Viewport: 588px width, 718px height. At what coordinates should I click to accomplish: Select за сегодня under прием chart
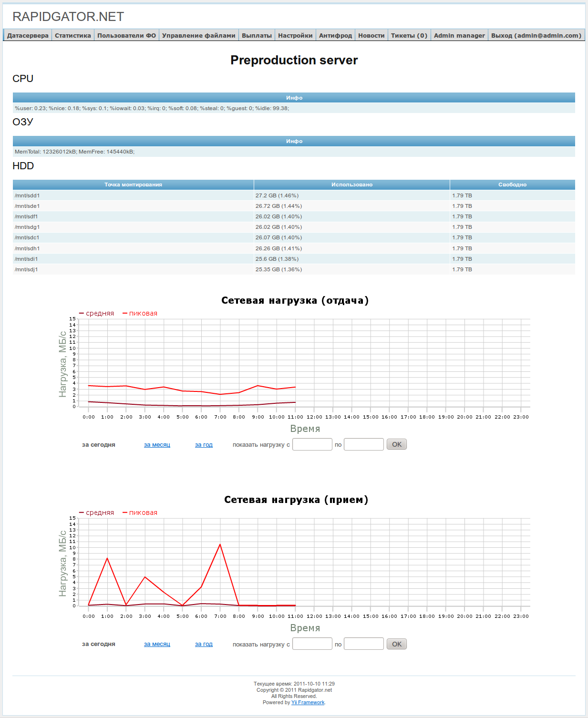coord(99,644)
